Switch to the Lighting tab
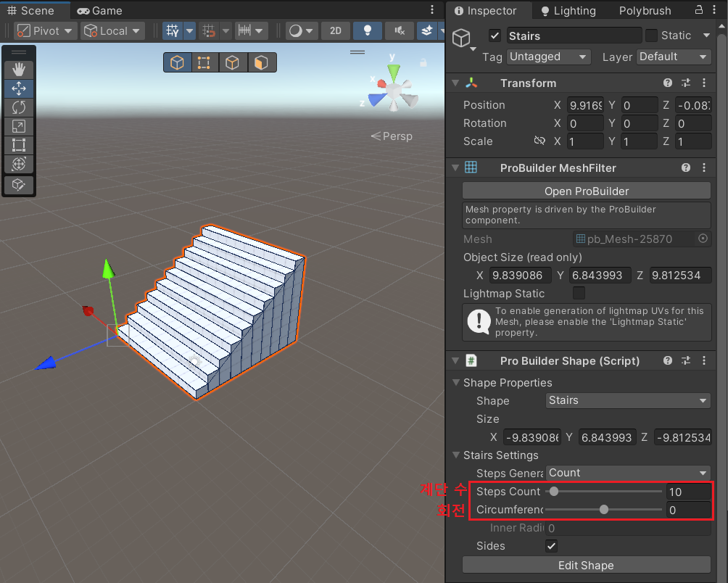728x583 pixels. point(568,10)
